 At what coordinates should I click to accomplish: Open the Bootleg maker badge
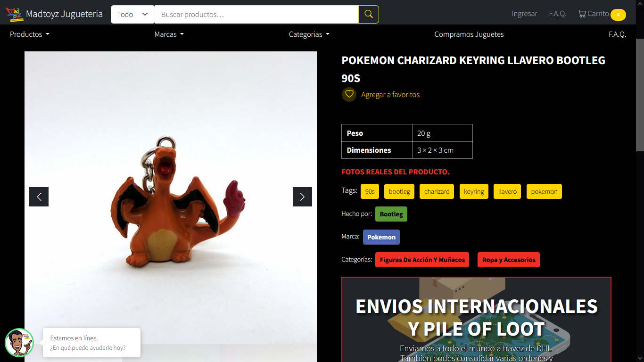pyautogui.click(x=391, y=214)
